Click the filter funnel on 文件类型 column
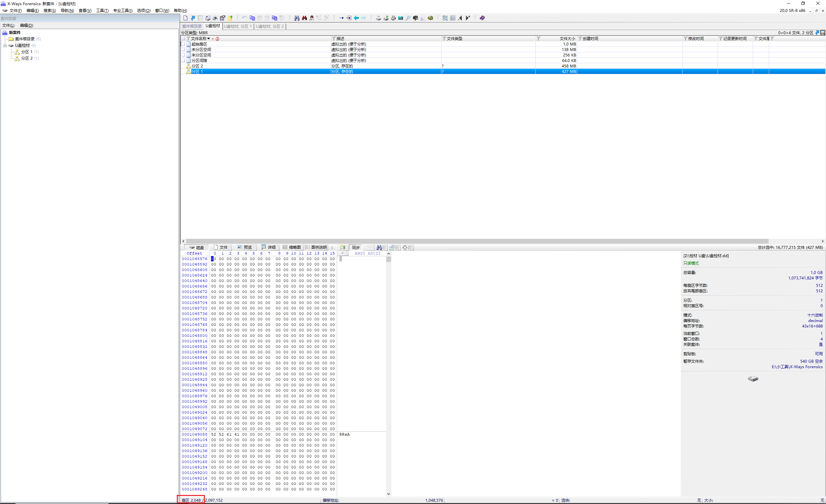 tap(444, 39)
